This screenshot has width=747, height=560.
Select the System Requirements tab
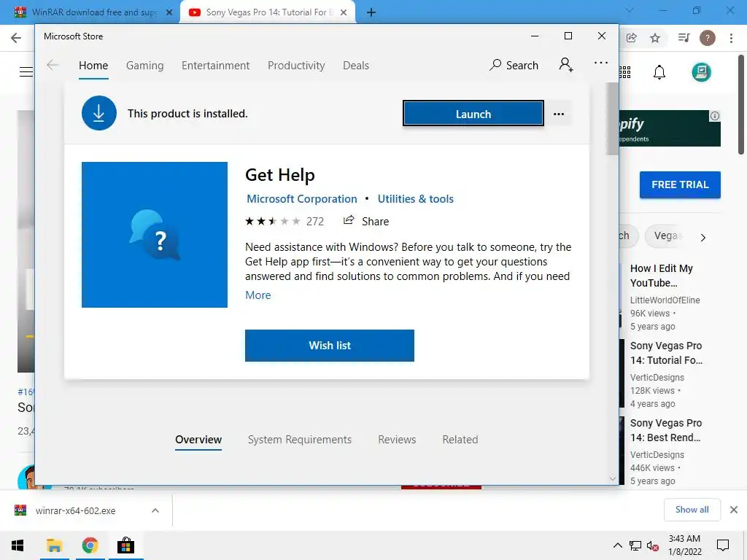pyautogui.click(x=300, y=440)
